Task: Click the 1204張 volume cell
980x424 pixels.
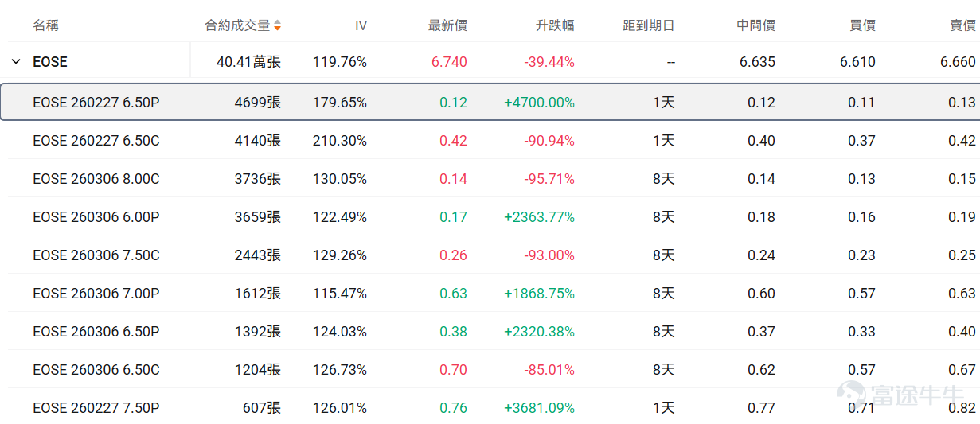Action: (257, 370)
